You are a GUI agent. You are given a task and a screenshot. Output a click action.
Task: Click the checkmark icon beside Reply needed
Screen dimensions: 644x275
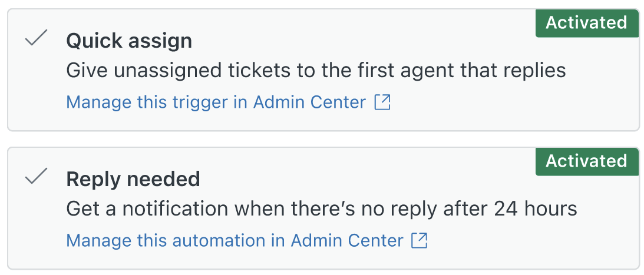pos(36,177)
